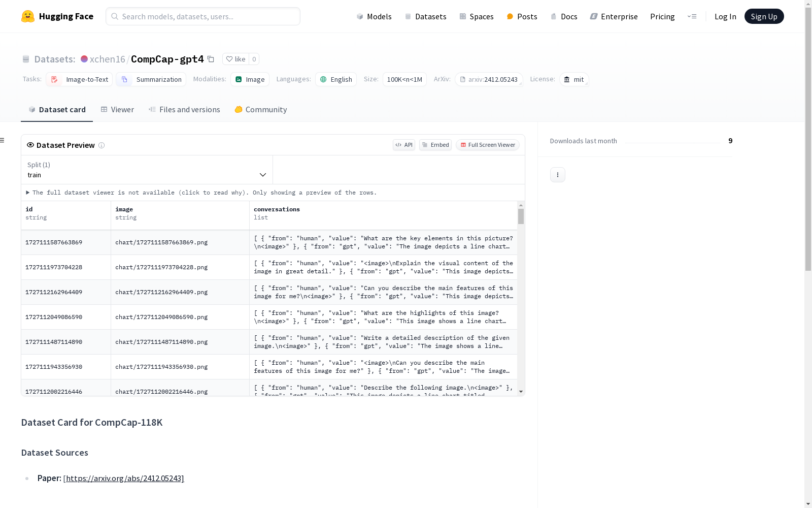Open Docs in the top navigation
The width and height of the screenshot is (812, 508).
point(564,16)
